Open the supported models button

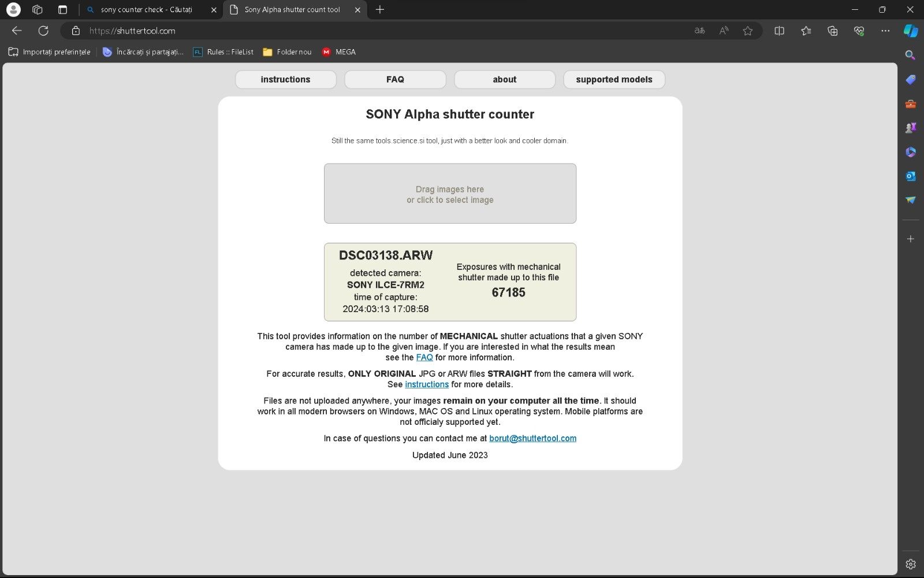[614, 79]
